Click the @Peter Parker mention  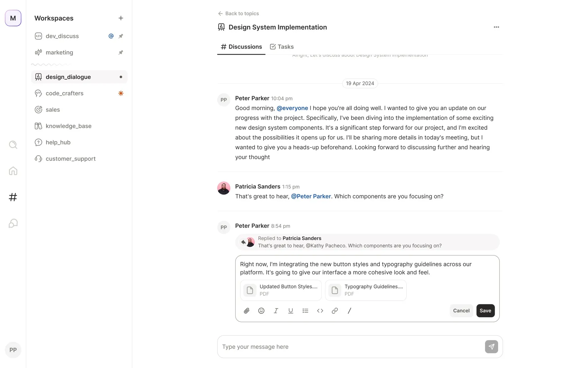click(x=311, y=196)
